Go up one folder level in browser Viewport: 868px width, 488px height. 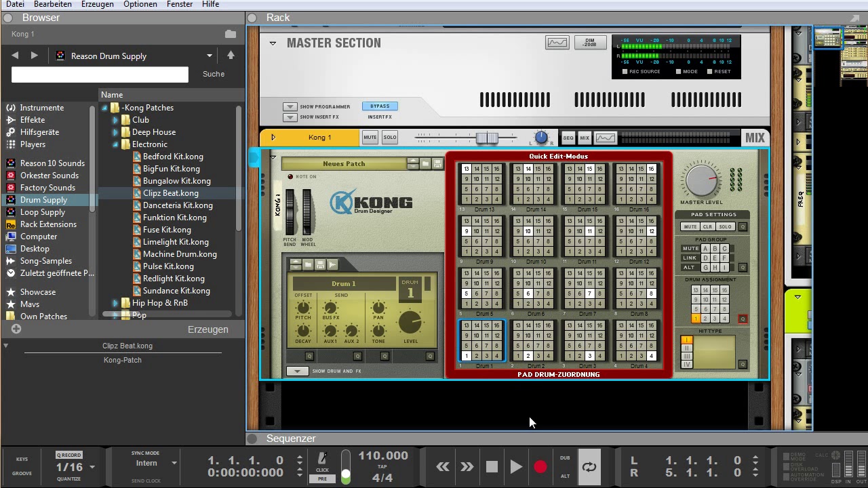(231, 56)
